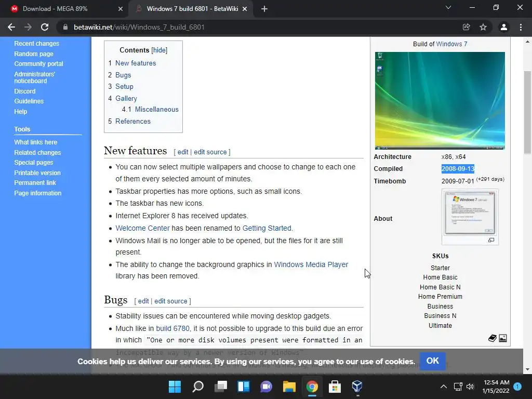
Task: Enlarge About image via magnify icon
Action: point(491,240)
